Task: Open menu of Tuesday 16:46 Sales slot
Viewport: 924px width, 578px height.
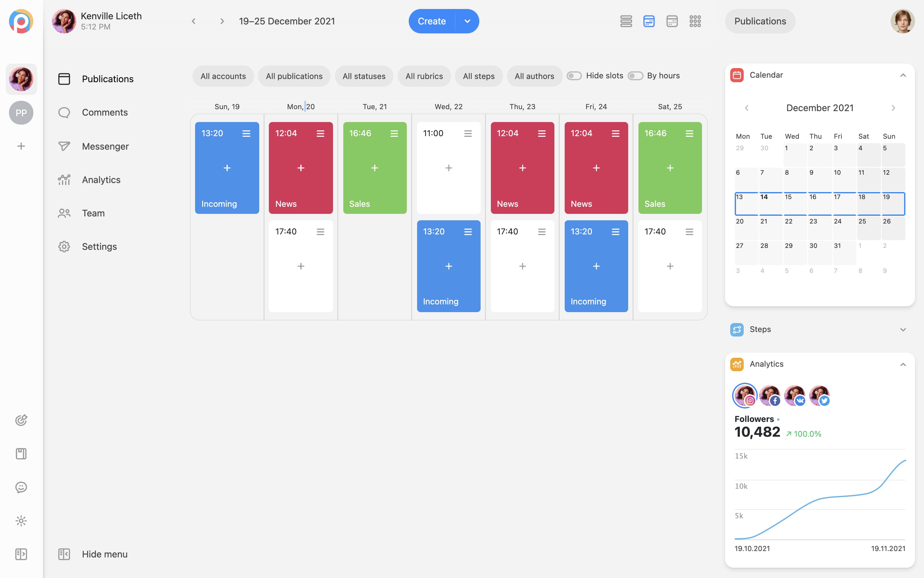Action: pos(394,133)
